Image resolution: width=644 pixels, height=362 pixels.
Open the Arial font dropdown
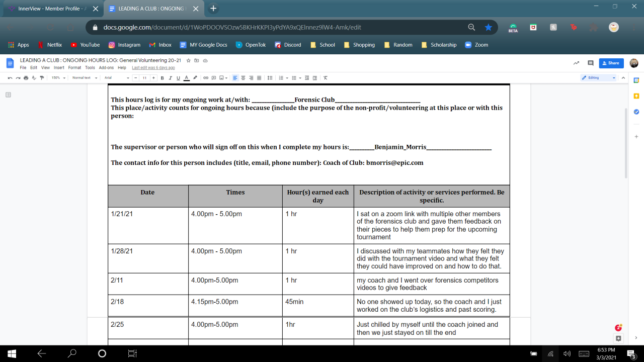[117, 78]
